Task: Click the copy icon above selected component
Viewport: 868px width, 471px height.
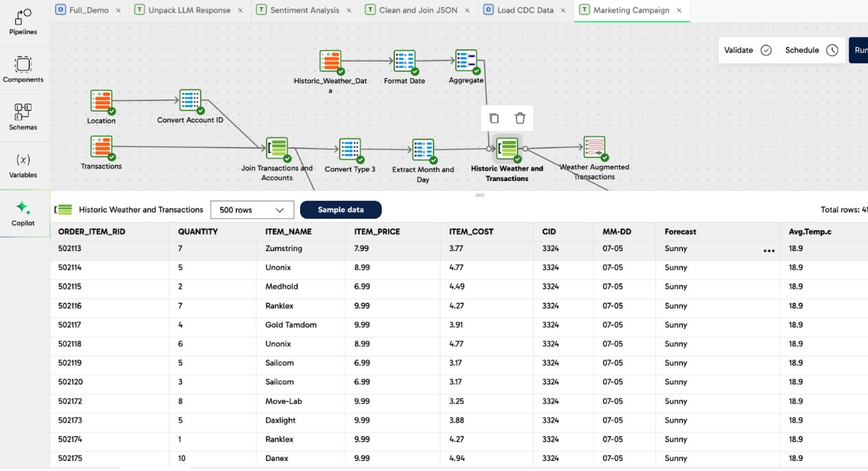Action: tap(494, 119)
